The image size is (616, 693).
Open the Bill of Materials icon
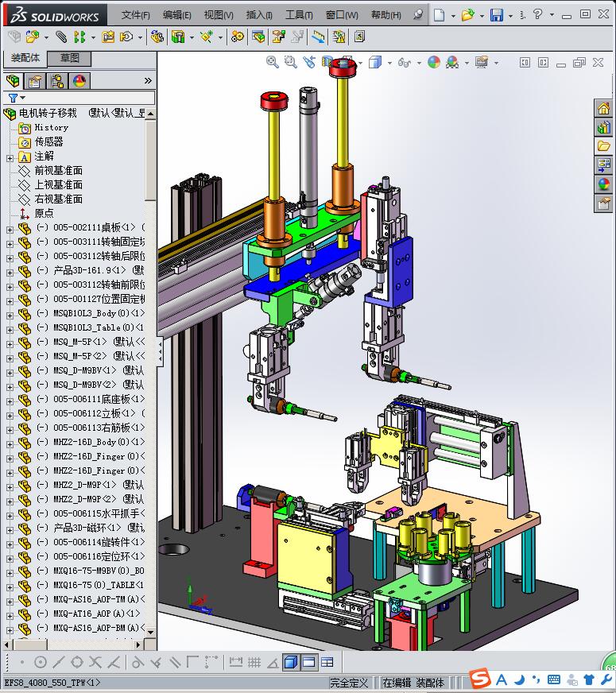[258, 37]
